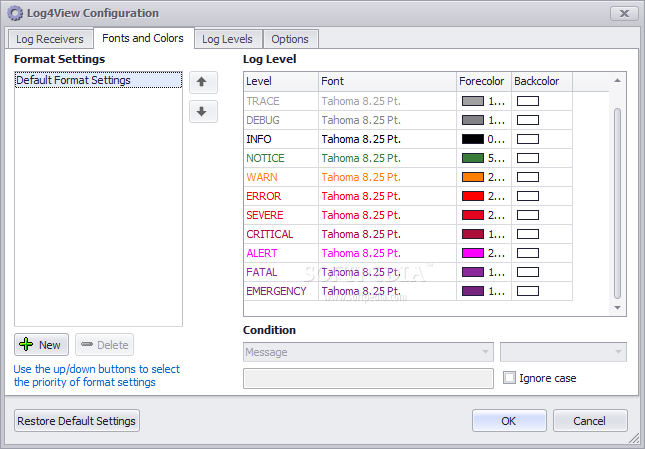The image size is (645, 449).
Task: Click NOTICE forecolor green swatch
Action: (473, 158)
